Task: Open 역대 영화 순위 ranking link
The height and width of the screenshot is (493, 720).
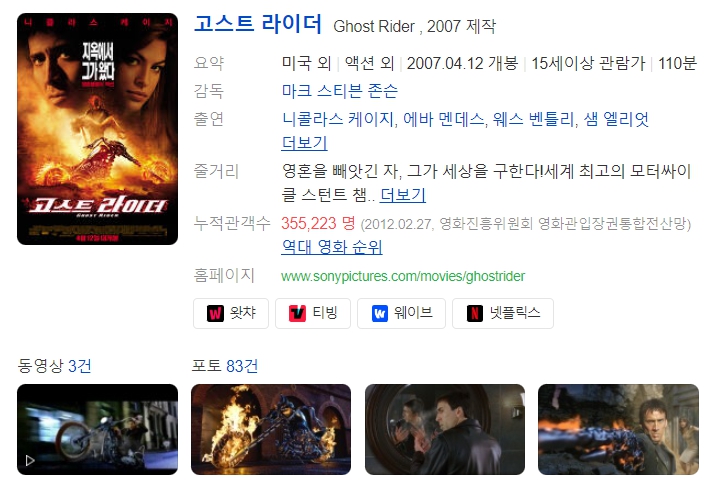Action: coord(332,247)
